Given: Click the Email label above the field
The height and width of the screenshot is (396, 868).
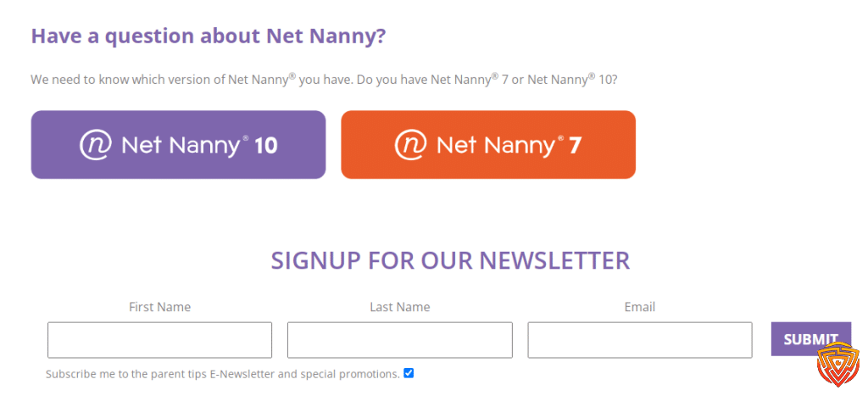Looking at the screenshot, I should point(640,307).
